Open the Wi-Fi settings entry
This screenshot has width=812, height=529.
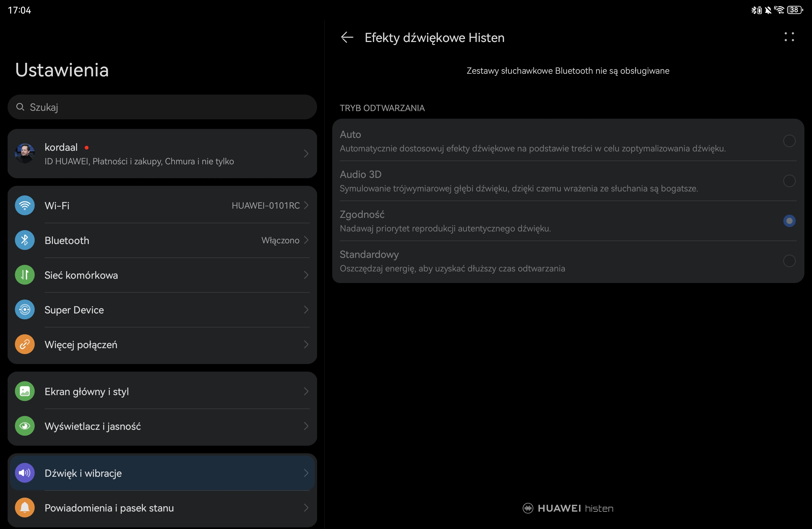pyautogui.click(x=162, y=205)
